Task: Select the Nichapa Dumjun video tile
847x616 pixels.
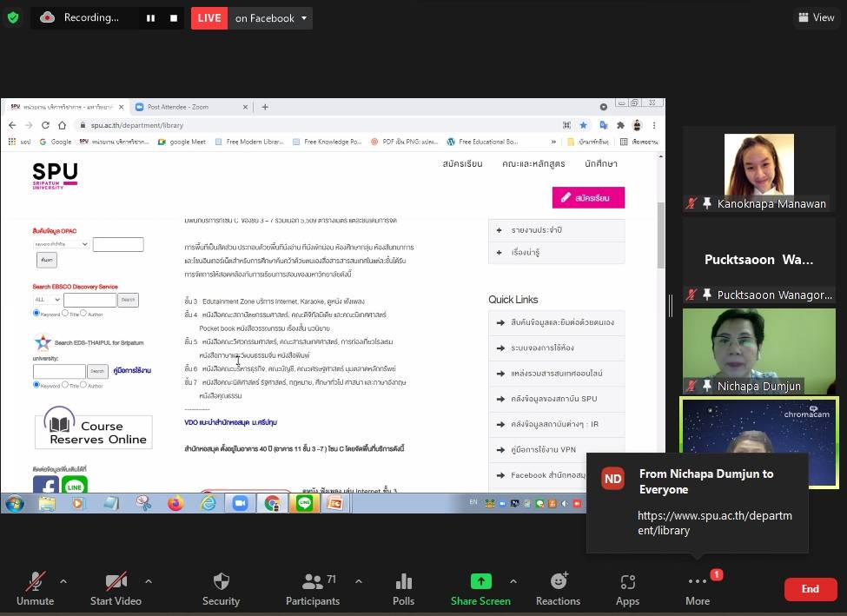Action: pos(759,351)
